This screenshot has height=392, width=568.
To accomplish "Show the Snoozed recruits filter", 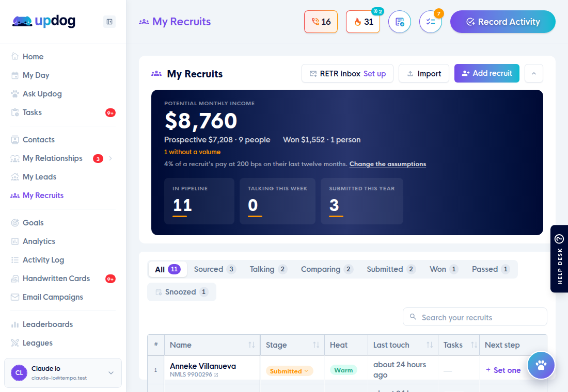I will (x=181, y=292).
